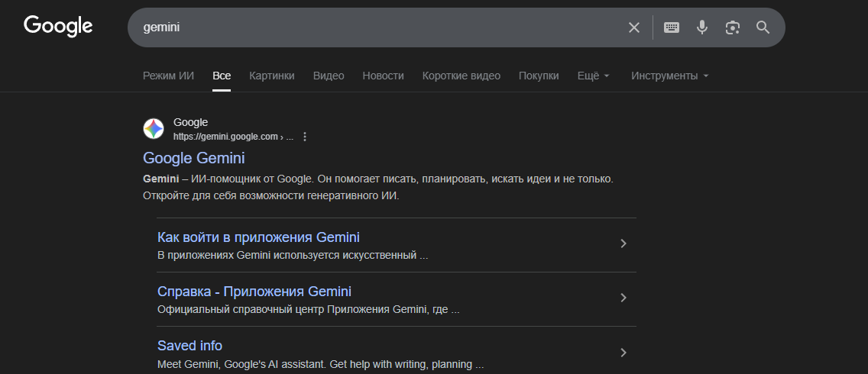
Task: Open the on-screen keyboard icon
Action: point(672,27)
